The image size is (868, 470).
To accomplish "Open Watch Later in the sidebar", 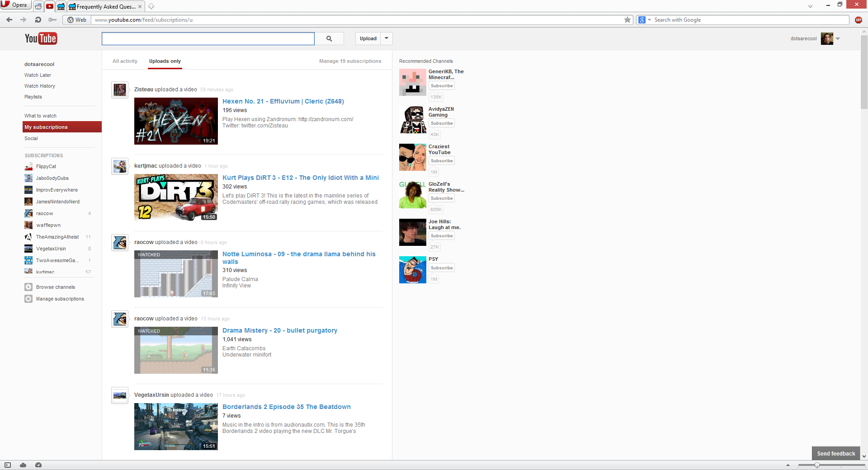I will (x=38, y=75).
